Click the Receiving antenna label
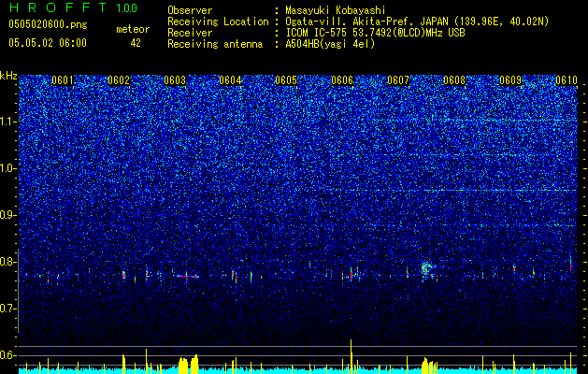This screenshot has width=588, height=374. [215, 44]
